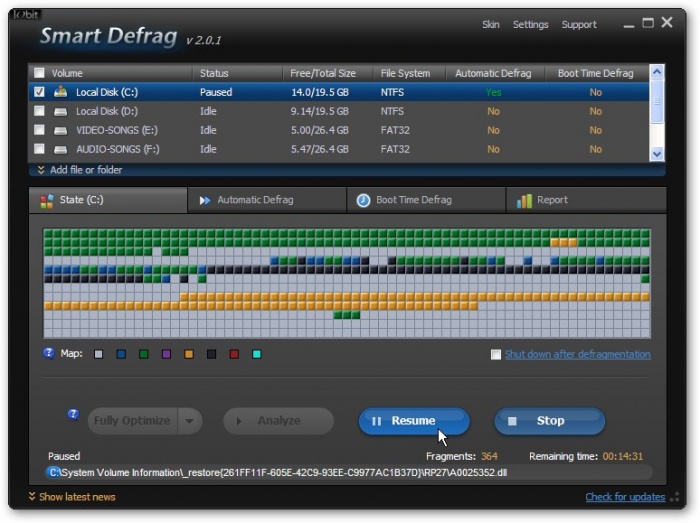Click the Report bar chart icon
The image size is (700, 523).
click(524, 201)
